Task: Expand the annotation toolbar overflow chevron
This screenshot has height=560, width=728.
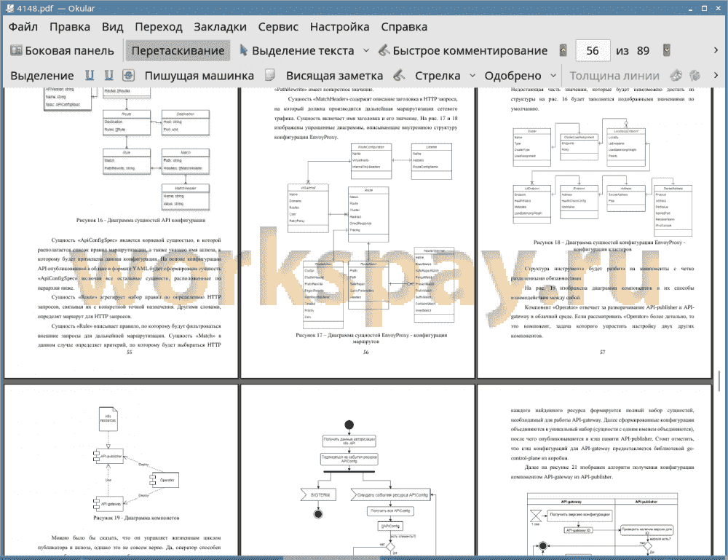Action: click(716, 75)
